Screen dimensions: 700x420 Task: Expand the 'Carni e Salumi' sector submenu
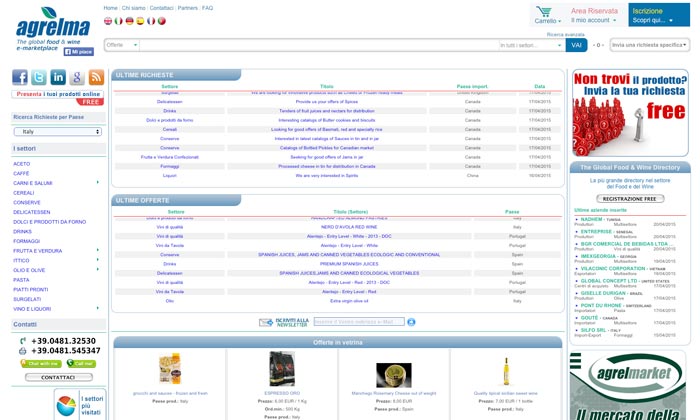click(x=97, y=183)
